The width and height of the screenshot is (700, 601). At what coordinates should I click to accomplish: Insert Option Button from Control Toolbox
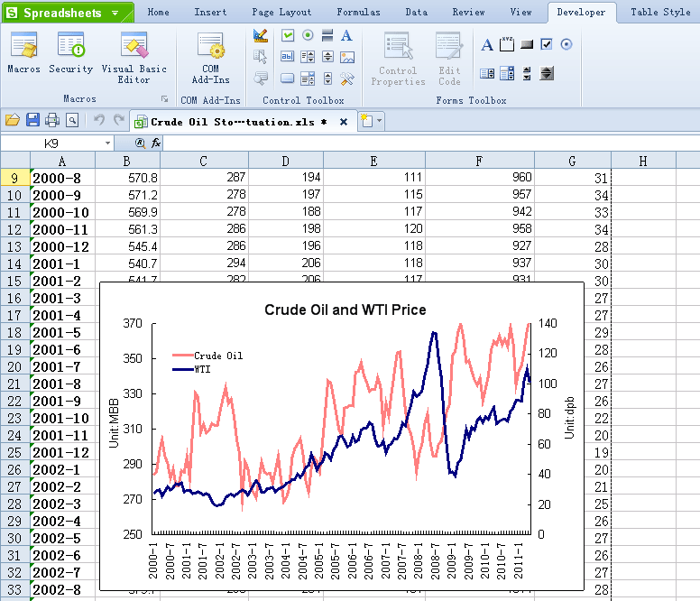pos(308,35)
